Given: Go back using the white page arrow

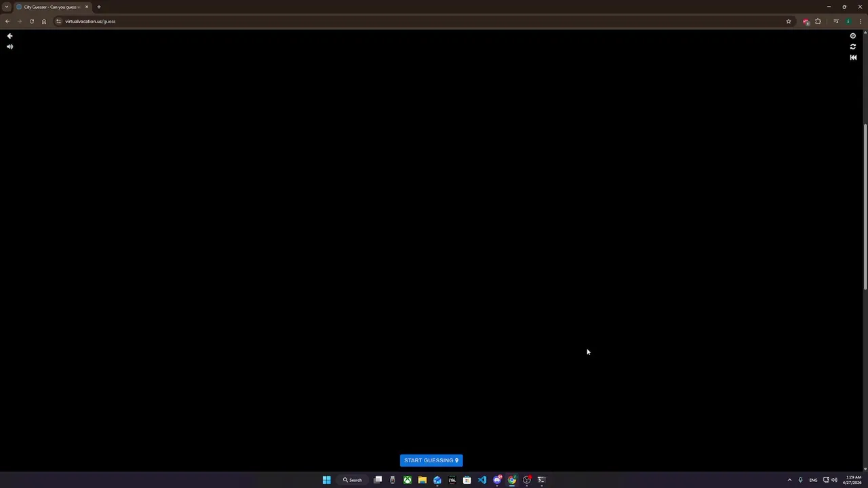Looking at the screenshot, I should coord(9,36).
